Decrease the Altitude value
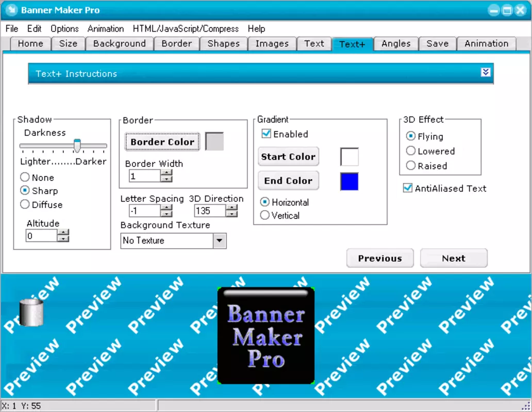 [63, 239]
